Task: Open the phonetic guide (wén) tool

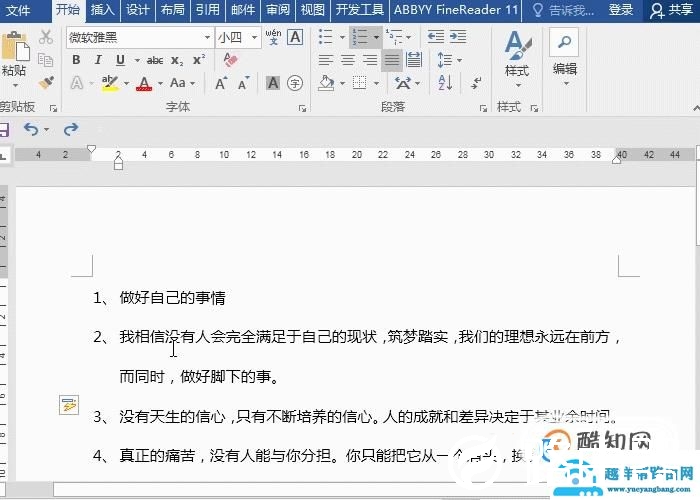Action: (273, 37)
